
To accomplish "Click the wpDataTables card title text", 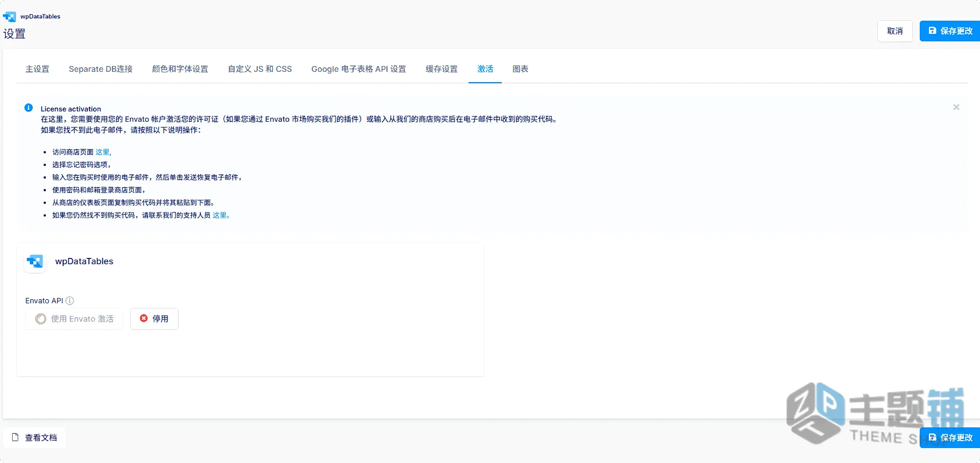I will (84, 261).
